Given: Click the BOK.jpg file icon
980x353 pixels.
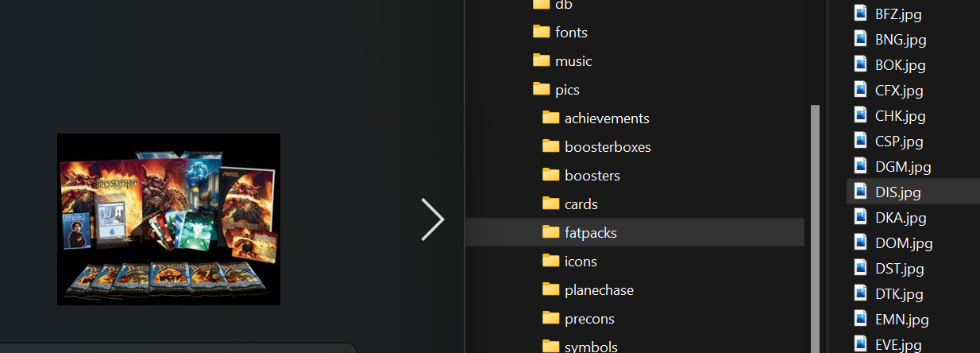Looking at the screenshot, I should coord(860,64).
